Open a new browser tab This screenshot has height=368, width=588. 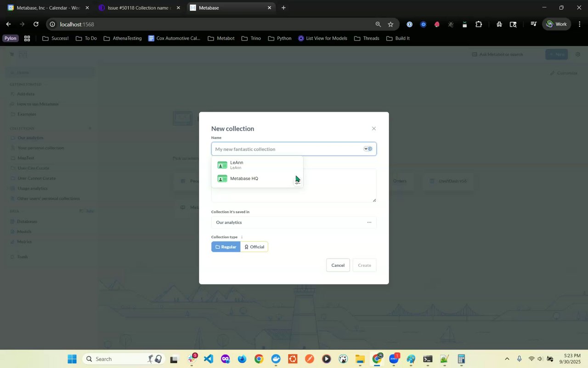[x=283, y=8]
